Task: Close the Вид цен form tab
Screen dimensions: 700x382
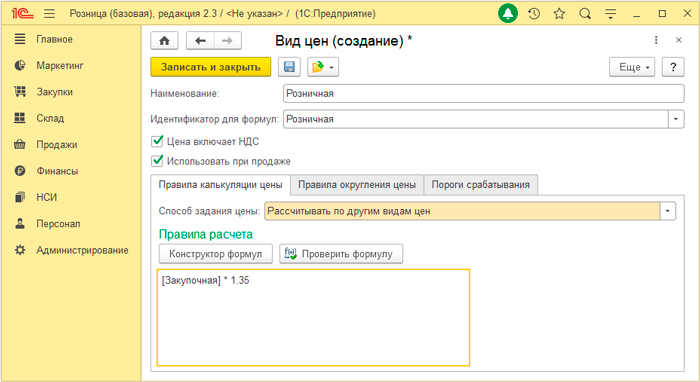Action: tap(679, 40)
